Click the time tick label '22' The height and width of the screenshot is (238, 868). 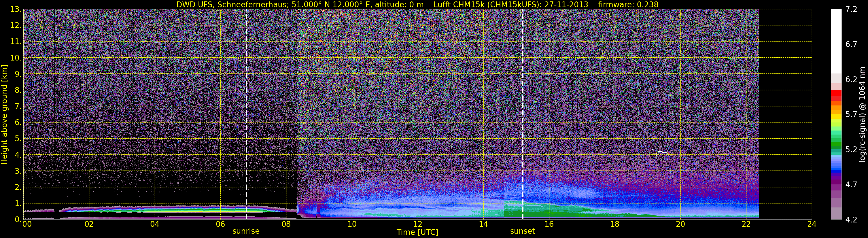coord(746,224)
